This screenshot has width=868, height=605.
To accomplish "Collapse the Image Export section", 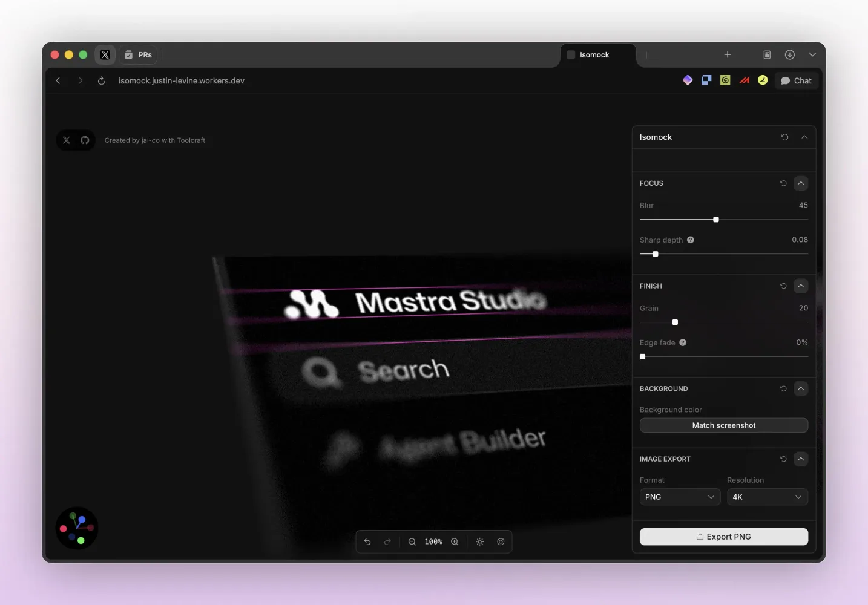I will (x=801, y=459).
